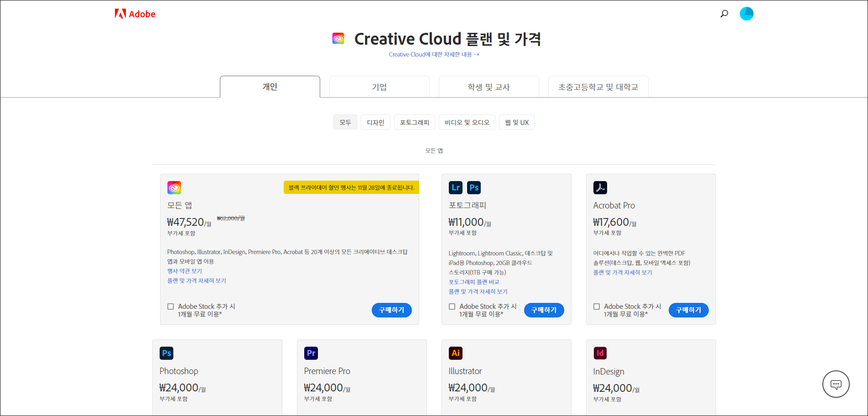The height and width of the screenshot is (416, 868).
Task: Click the ₩11,000 price for 포토그래피
Action: [470, 223]
